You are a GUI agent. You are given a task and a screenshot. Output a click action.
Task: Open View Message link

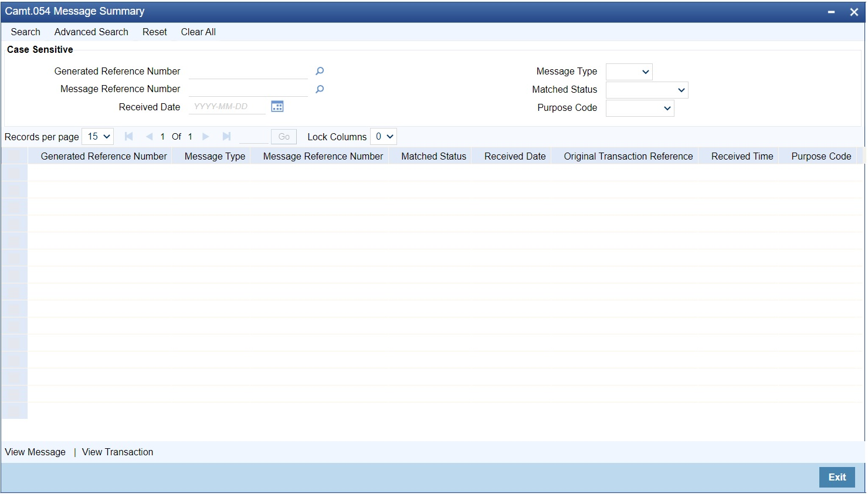pos(35,452)
